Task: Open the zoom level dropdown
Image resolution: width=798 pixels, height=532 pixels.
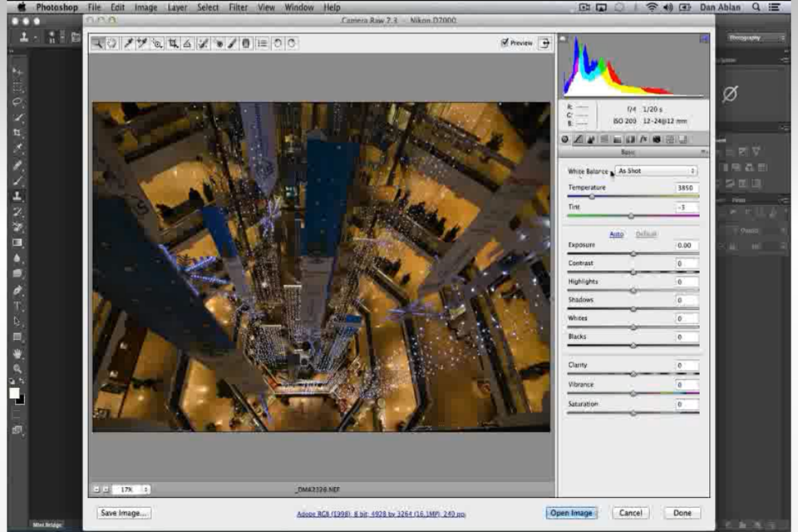Action: [131, 490]
